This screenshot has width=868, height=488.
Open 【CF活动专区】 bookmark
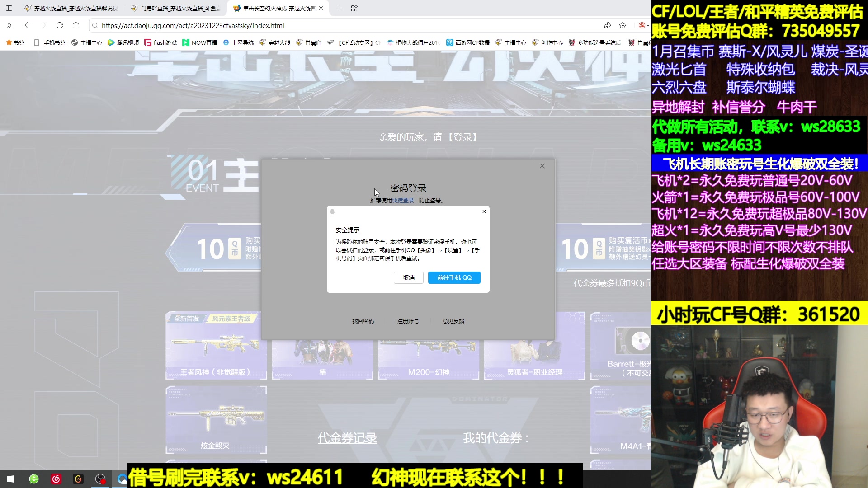(354, 42)
